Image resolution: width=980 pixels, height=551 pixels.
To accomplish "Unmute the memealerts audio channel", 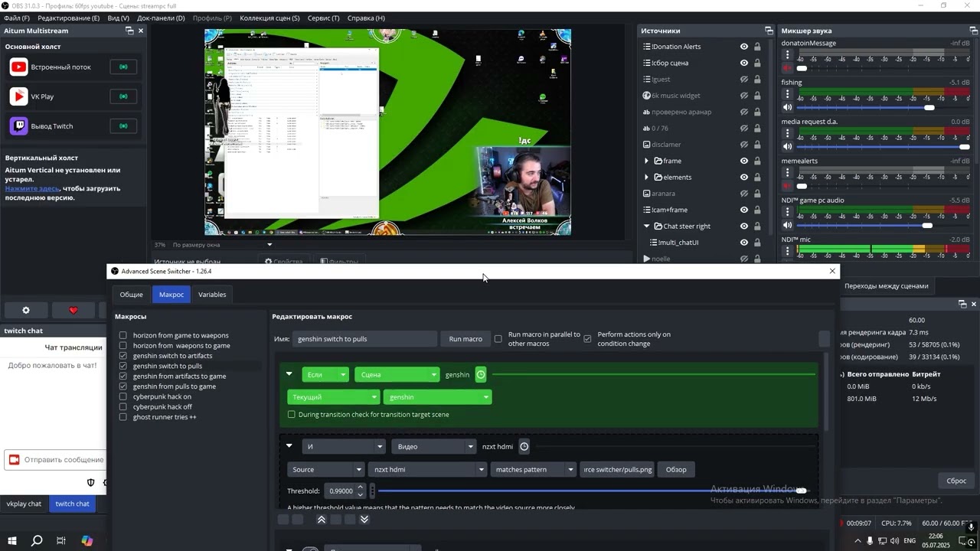I will click(x=786, y=186).
